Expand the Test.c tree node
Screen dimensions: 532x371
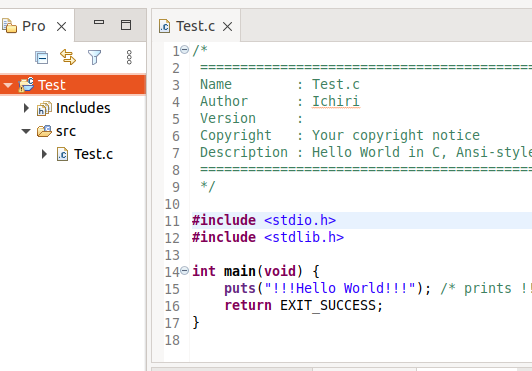pyautogui.click(x=44, y=154)
